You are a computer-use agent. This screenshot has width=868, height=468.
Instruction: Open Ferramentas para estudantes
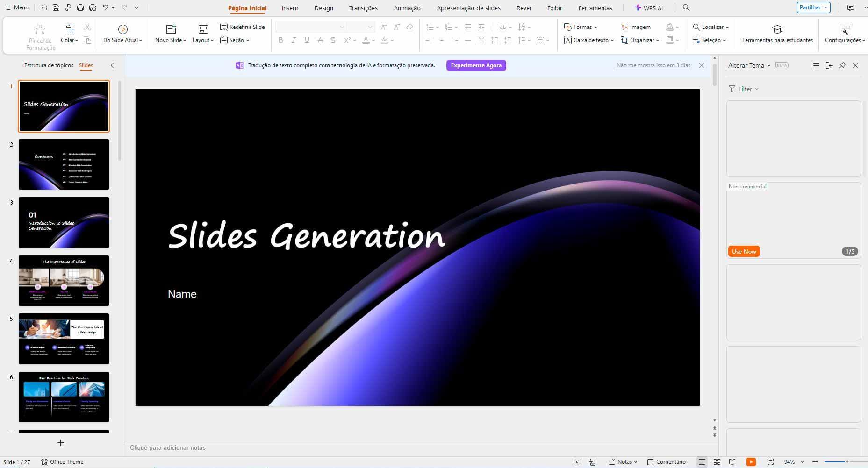pyautogui.click(x=777, y=33)
